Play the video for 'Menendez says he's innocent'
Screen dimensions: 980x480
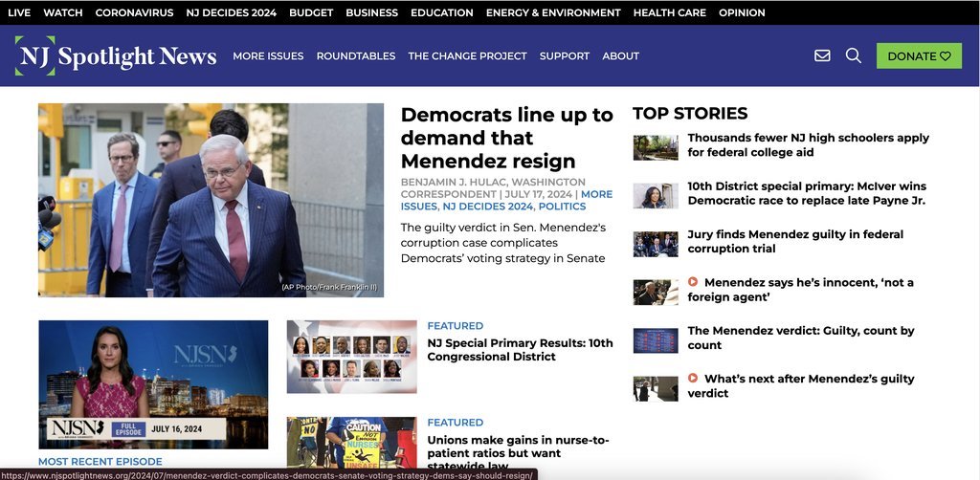(x=693, y=282)
